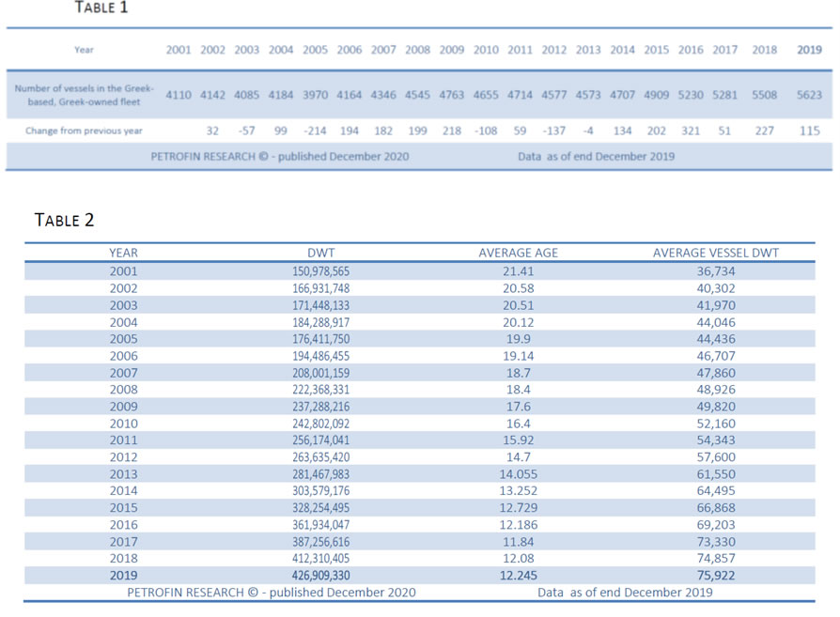Select year 2008 in Table 2
This screenshot has height=617, width=840.
point(124,390)
